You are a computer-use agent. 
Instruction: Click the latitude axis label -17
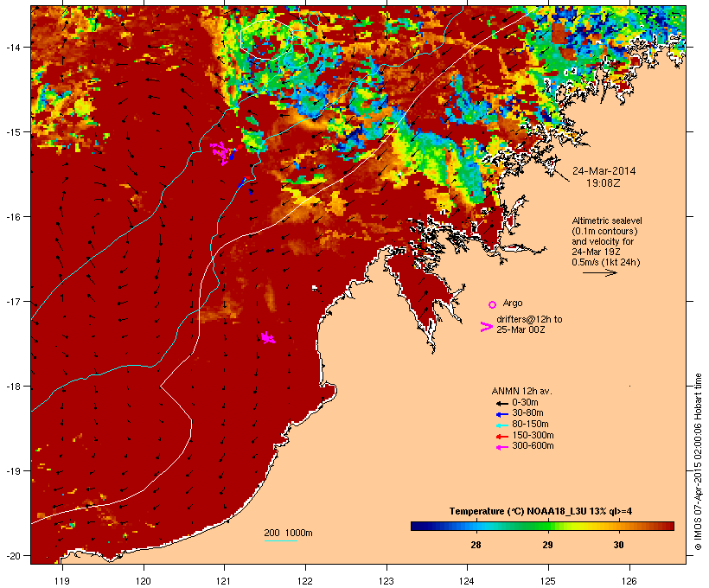(13, 302)
